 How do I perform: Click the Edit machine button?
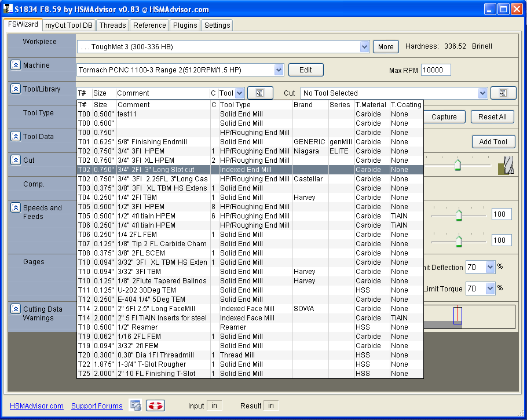click(x=306, y=70)
